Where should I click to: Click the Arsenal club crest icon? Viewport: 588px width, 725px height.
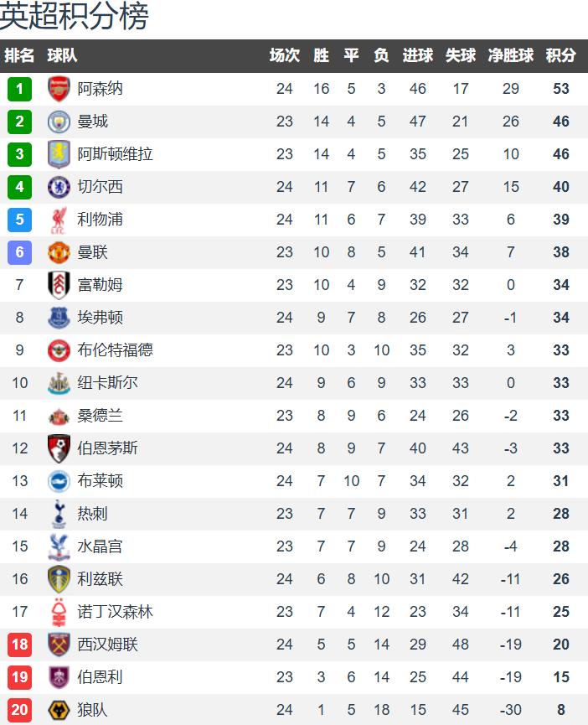pos(59,89)
